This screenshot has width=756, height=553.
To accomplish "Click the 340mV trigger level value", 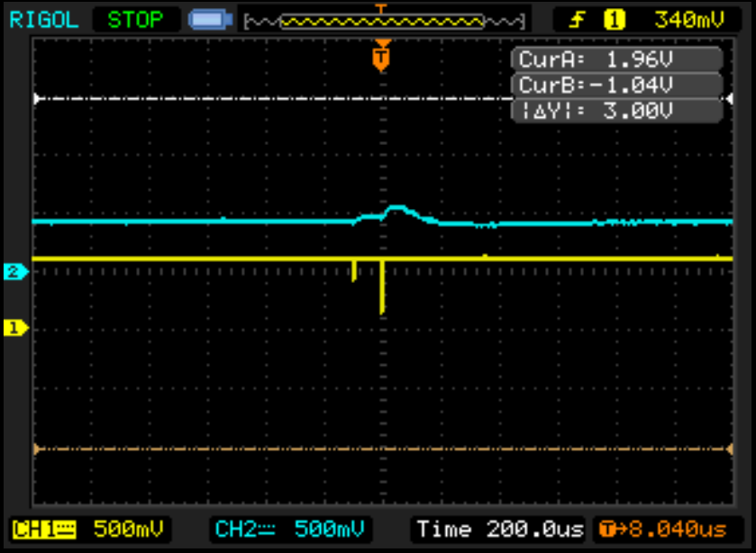I will [689, 20].
